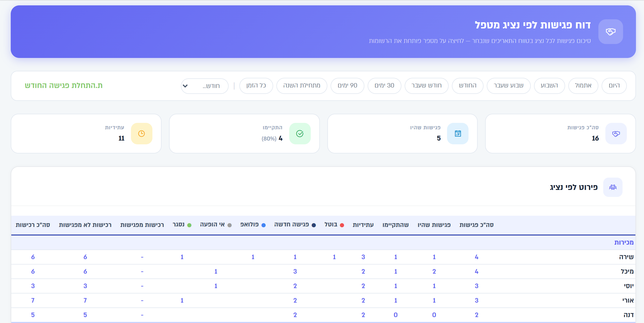Image resolution: width=644 pixels, height=323 pixels.
Task: Click the עתידיות column header
Action: point(363,225)
